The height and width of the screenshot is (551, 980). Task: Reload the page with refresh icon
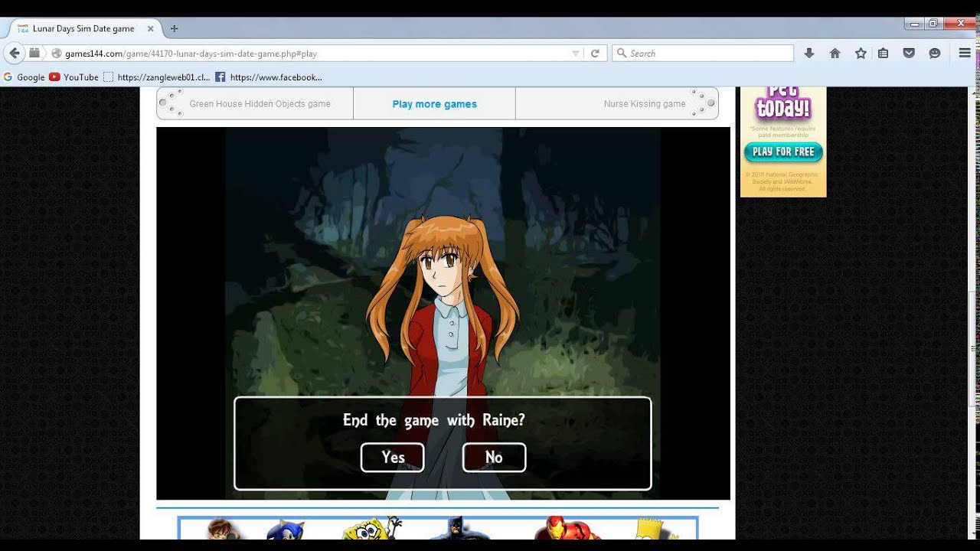point(595,54)
